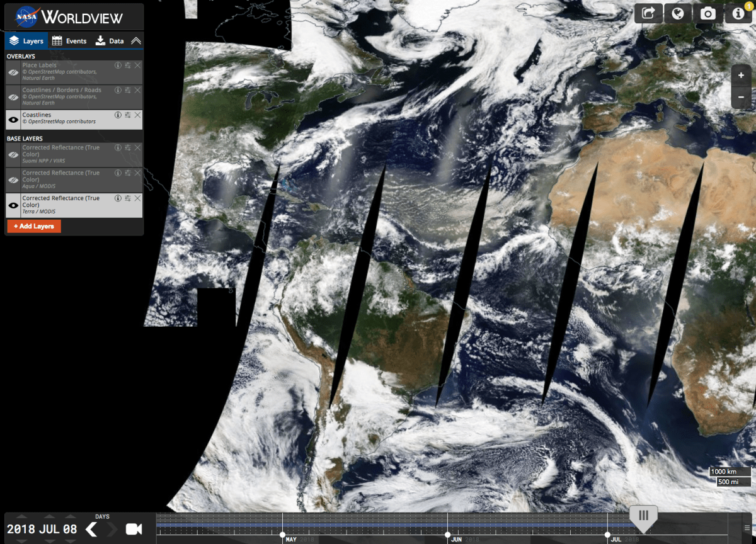756x544 pixels.
Task: Open the information menu icon
Action: 738,13
